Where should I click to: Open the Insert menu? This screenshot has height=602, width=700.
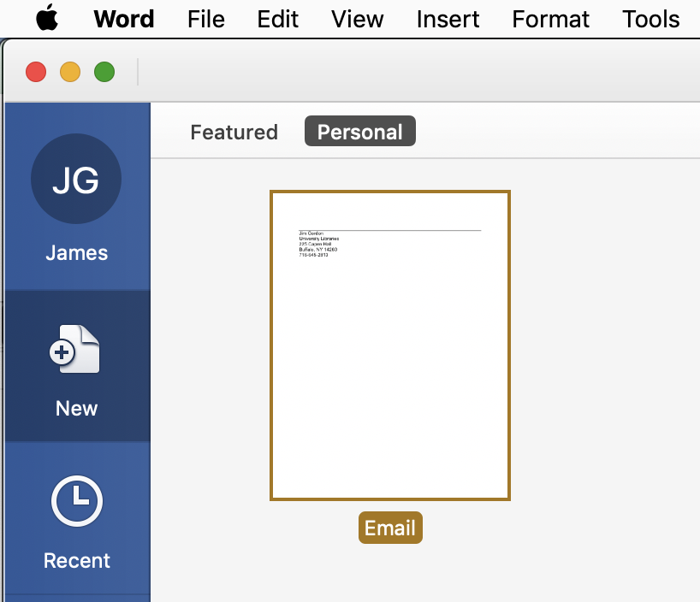coord(448,19)
